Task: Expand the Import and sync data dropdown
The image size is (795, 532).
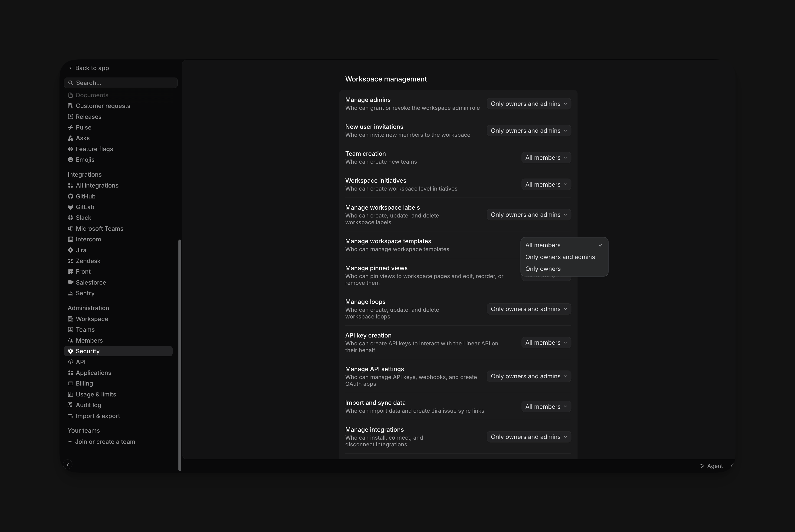Action: 546,406
